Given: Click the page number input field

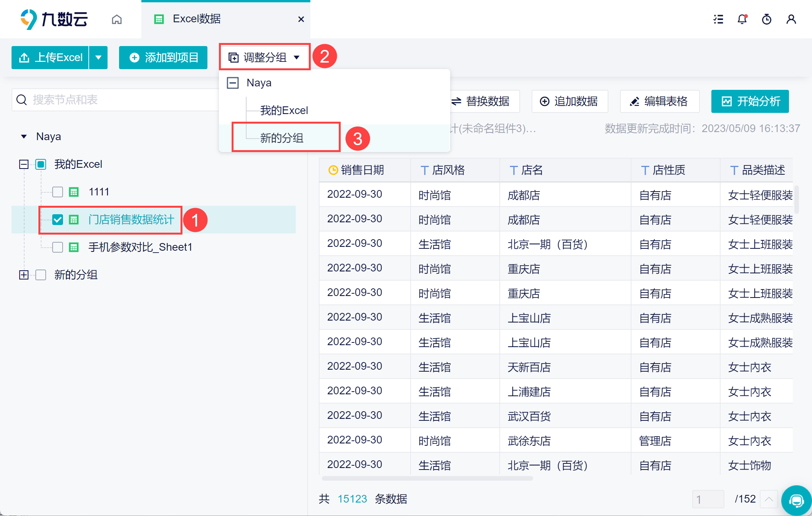Looking at the screenshot, I should point(708,499).
